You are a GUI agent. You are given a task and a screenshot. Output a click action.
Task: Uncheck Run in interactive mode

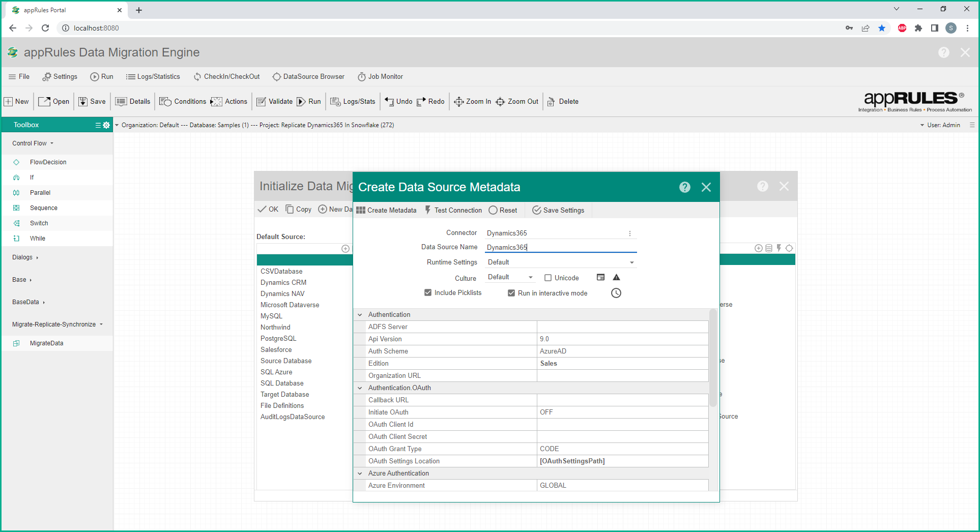[x=511, y=293]
